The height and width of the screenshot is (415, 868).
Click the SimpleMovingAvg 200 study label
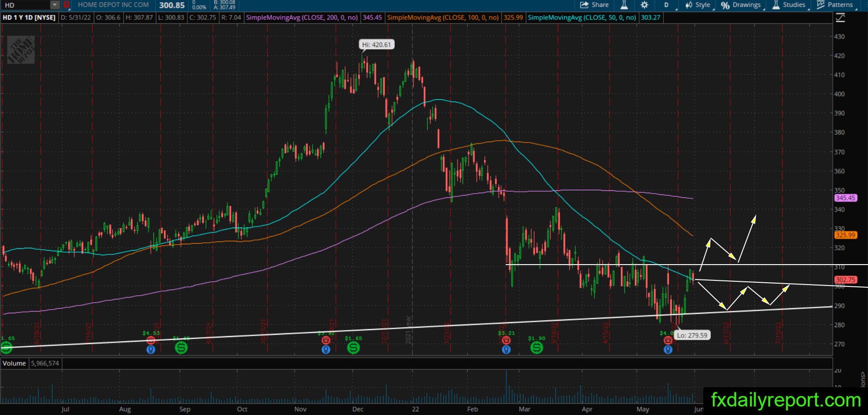pos(302,18)
